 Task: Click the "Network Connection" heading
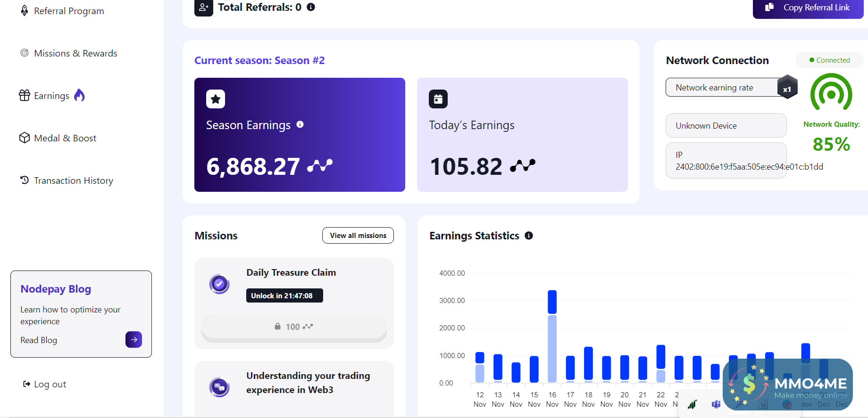coord(717,60)
